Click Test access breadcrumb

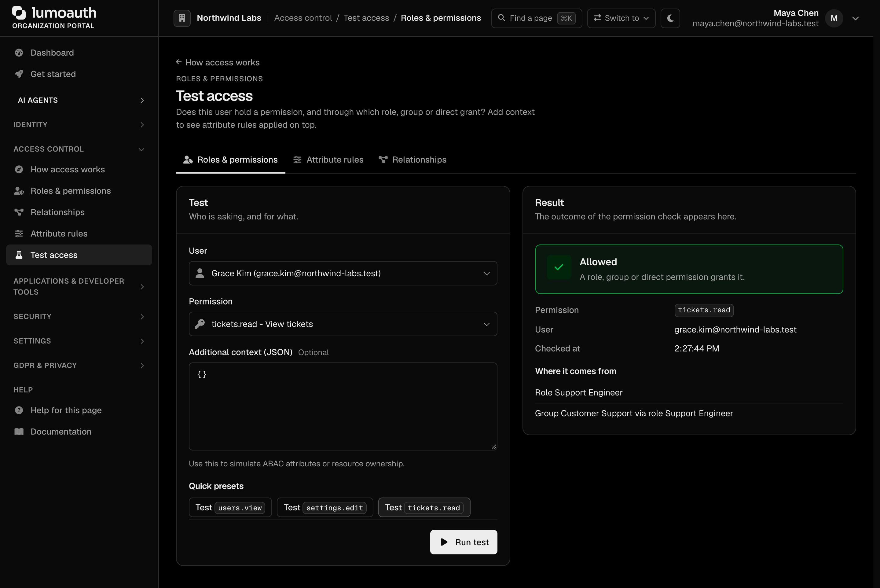(x=366, y=18)
